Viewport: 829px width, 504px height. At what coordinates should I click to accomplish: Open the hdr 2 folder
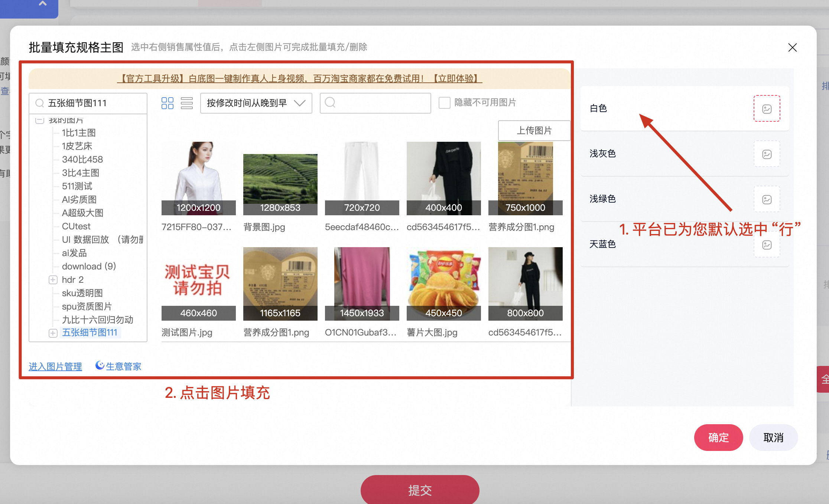pos(73,280)
